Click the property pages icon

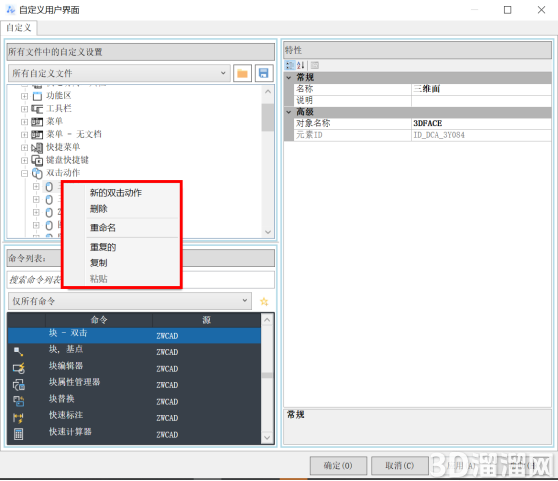(315, 65)
